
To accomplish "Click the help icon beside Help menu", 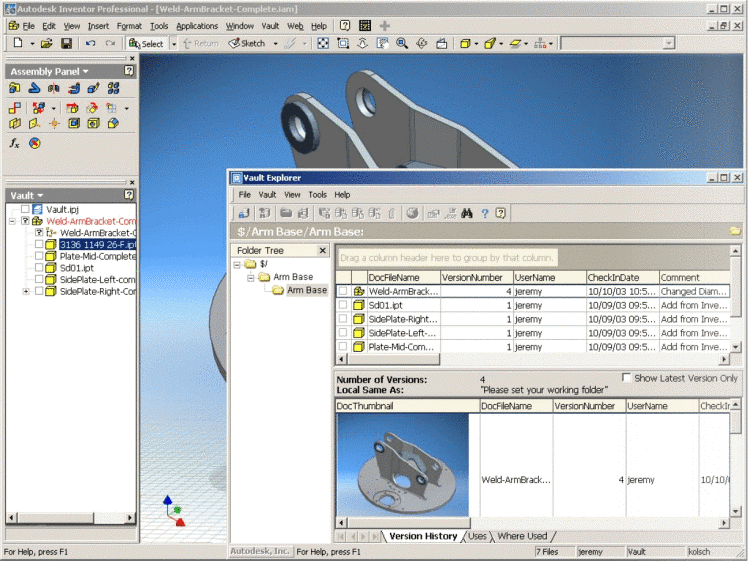I will 344,26.
